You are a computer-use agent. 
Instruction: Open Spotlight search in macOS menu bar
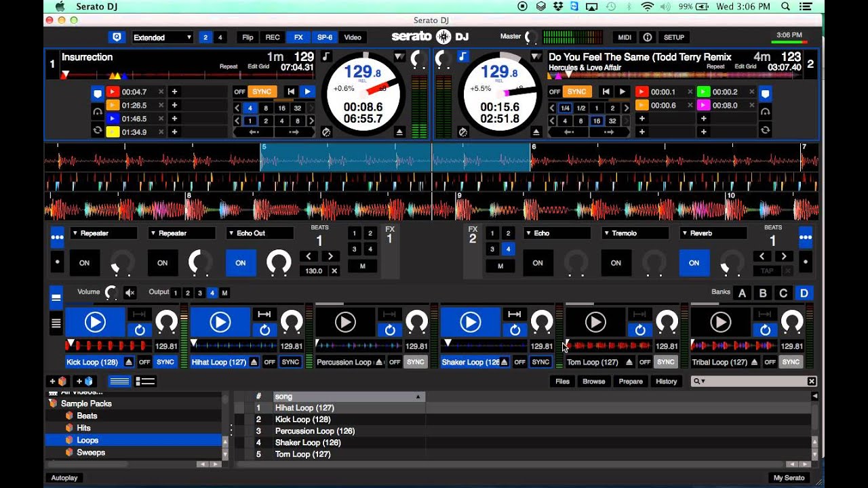tap(786, 6)
